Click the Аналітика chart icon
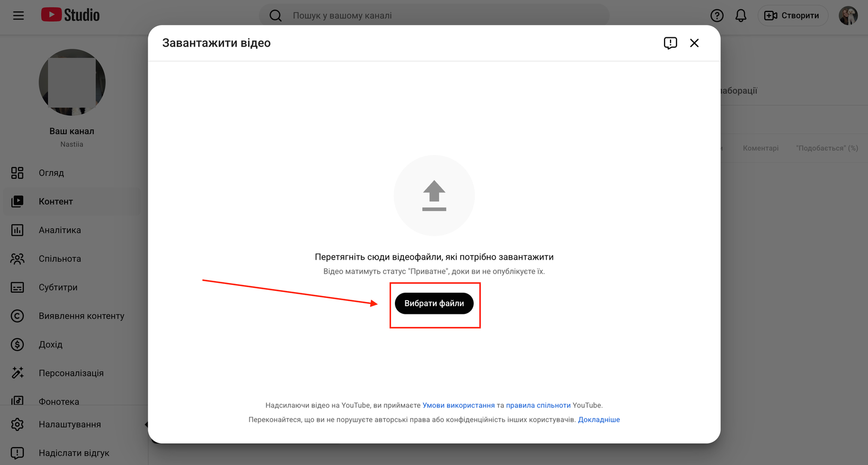Image resolution: width=868 pixels, height=465 pixels. pos(17,230)
